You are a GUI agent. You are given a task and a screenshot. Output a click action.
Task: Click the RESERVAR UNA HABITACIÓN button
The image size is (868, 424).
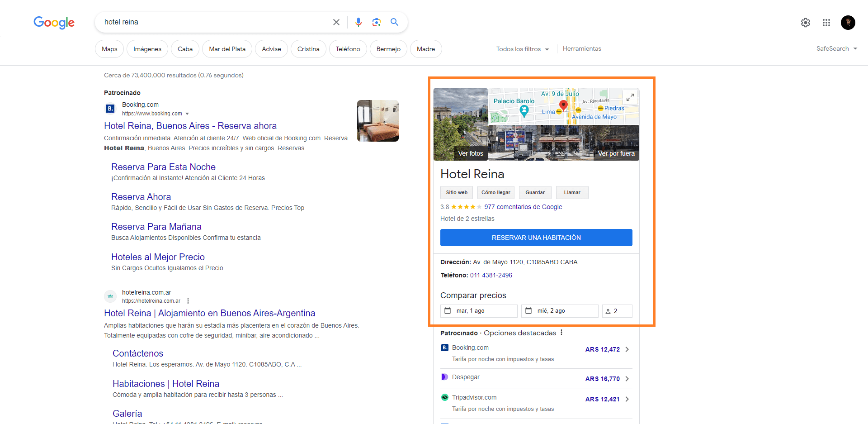tap(536, 237)
